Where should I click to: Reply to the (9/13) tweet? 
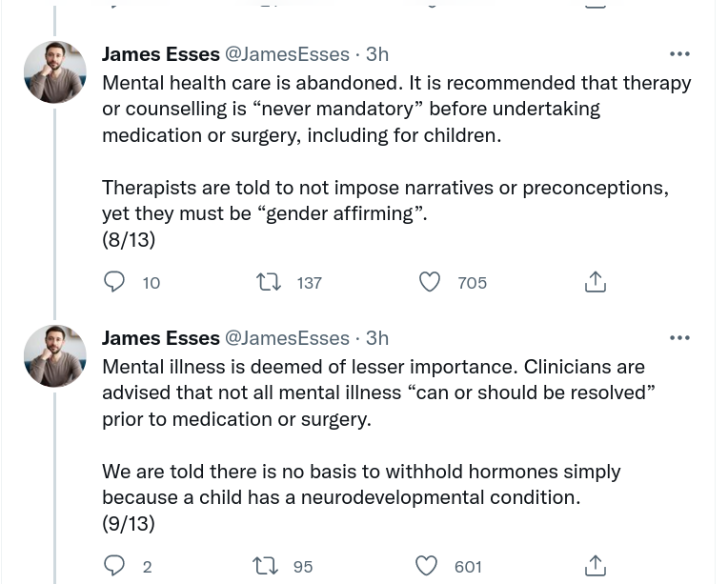114,566
